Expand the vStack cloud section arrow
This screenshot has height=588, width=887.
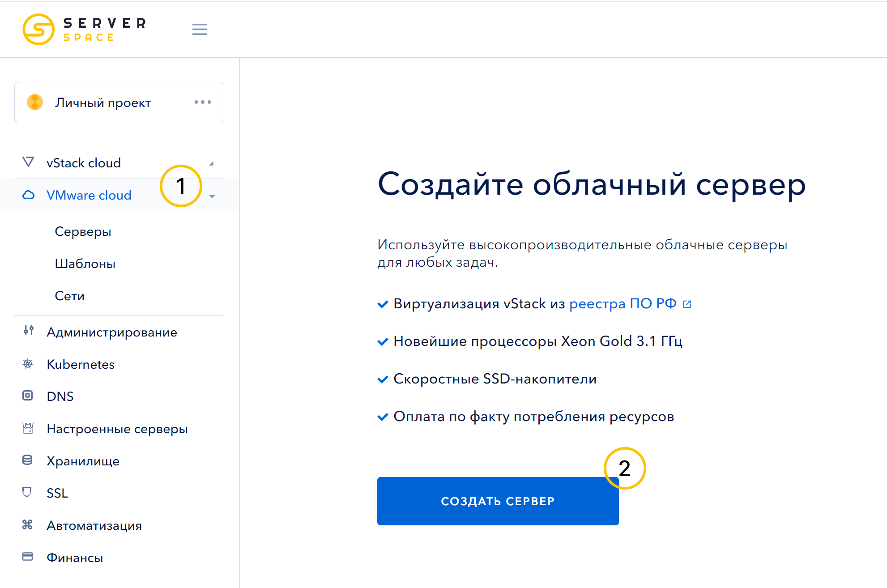[x=211, y=164]
